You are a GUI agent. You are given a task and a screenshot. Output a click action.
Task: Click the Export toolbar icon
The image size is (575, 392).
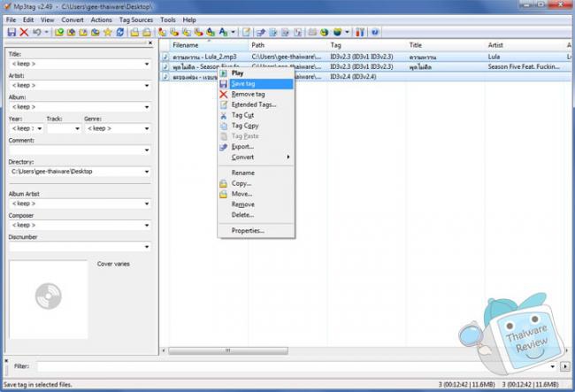pos(261,32)
